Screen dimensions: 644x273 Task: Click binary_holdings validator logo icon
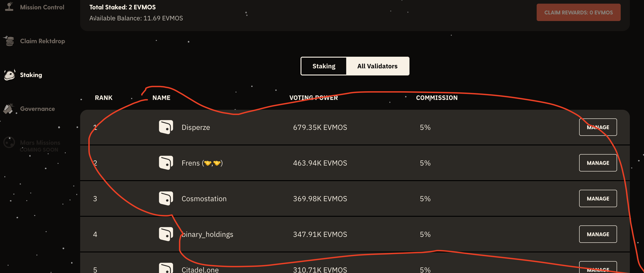pyautogui.click(x=166, y=234)
